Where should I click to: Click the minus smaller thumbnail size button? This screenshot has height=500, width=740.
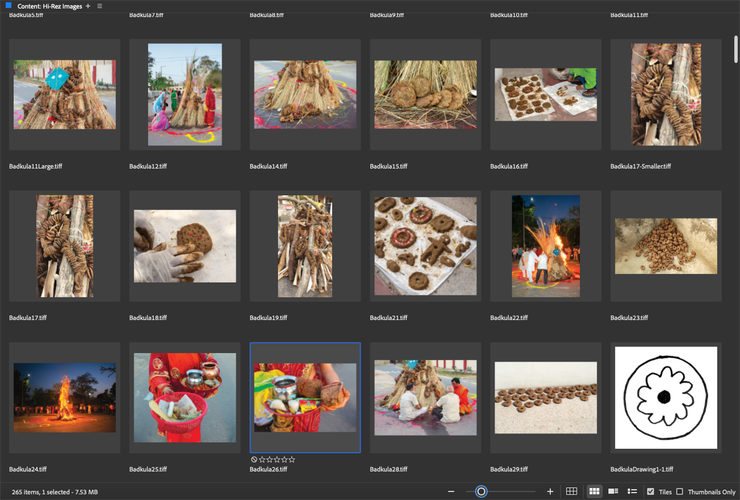coord(451,492)
